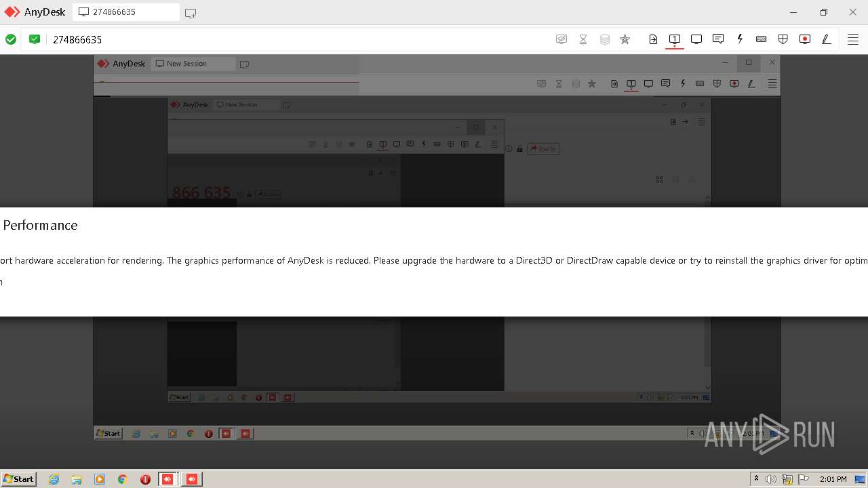
Task: Open Windows Media Player from taskbar
Action: click(x=100, y=479)
